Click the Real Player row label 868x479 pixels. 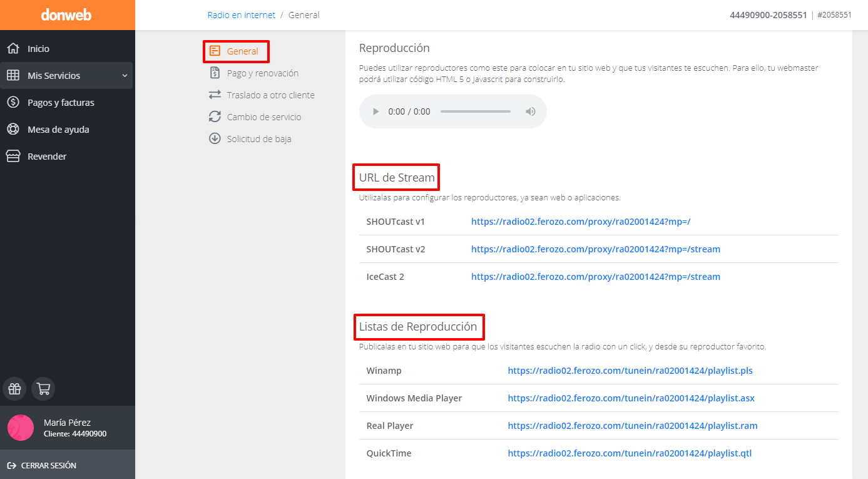[390, 426]
